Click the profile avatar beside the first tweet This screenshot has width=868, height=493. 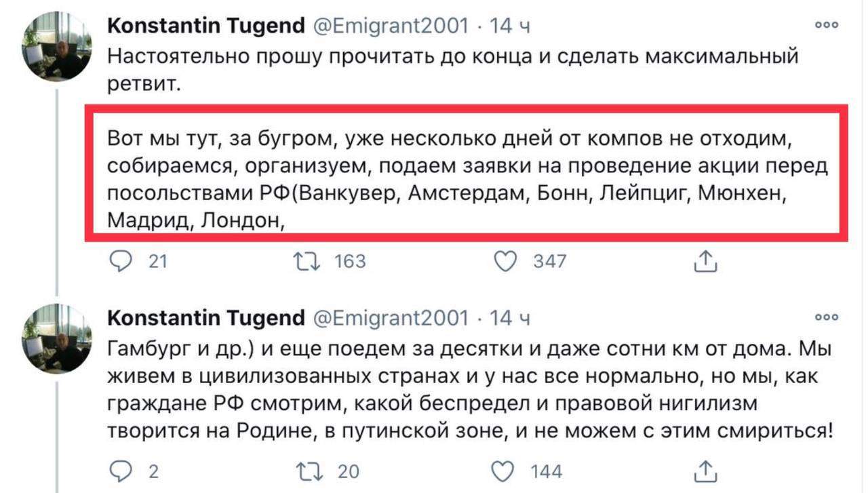[x=57, y=47]
